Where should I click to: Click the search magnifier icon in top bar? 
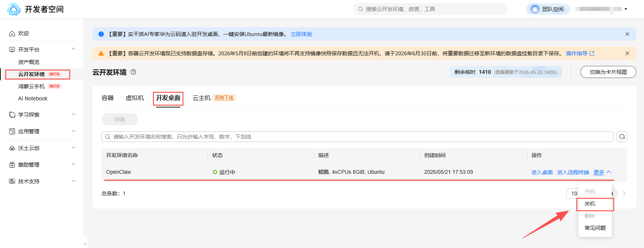tap(361, 9)
